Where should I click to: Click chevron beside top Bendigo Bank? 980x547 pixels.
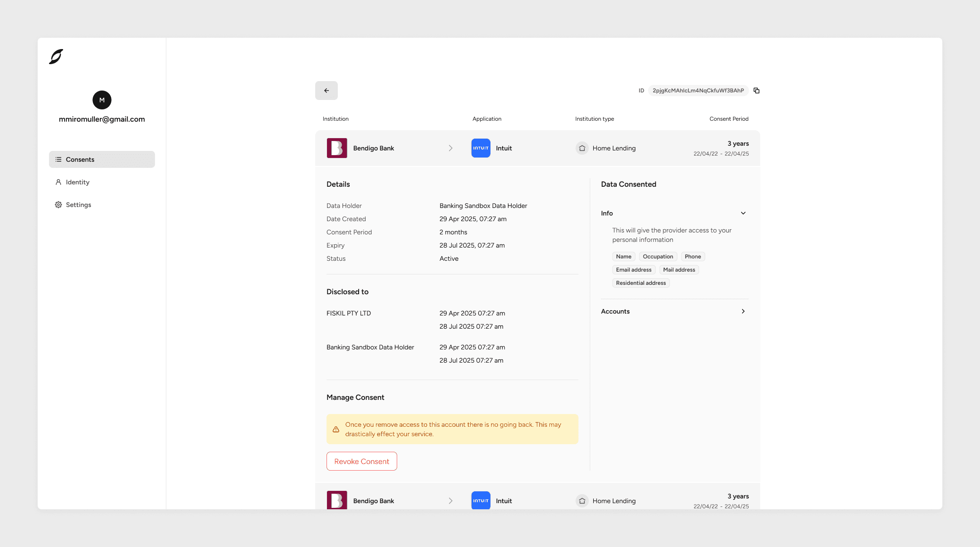[450, 148]
